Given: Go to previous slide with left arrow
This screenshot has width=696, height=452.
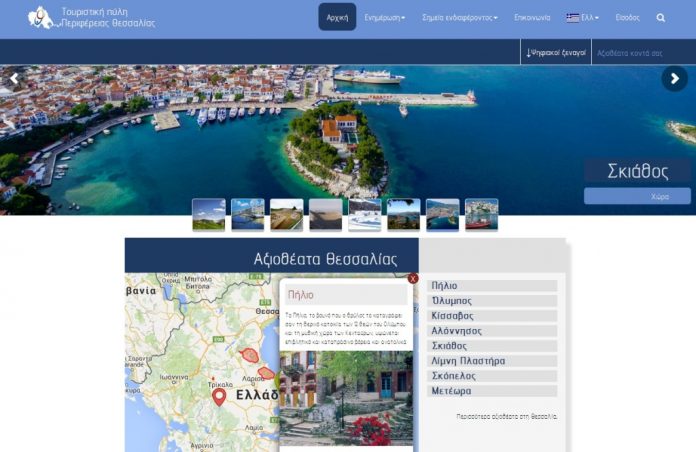Looking at the screenshot, I should pyautogui.click(x=14, y=78).
